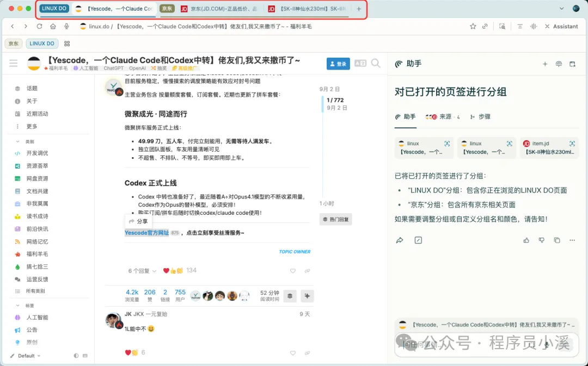The width and height of the screenshot is (588, 366).
Task: Switch to the 来源 sources tab
Action: pos(442,117)
